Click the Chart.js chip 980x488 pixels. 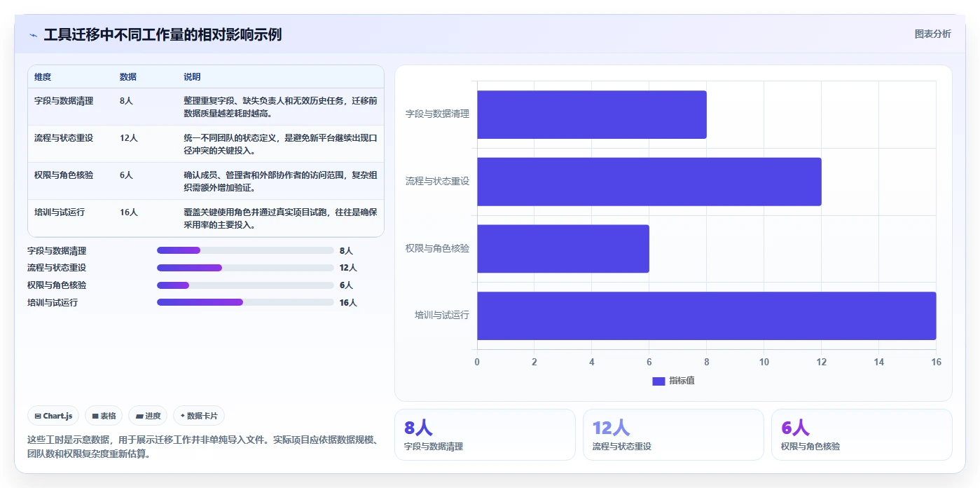53,416
